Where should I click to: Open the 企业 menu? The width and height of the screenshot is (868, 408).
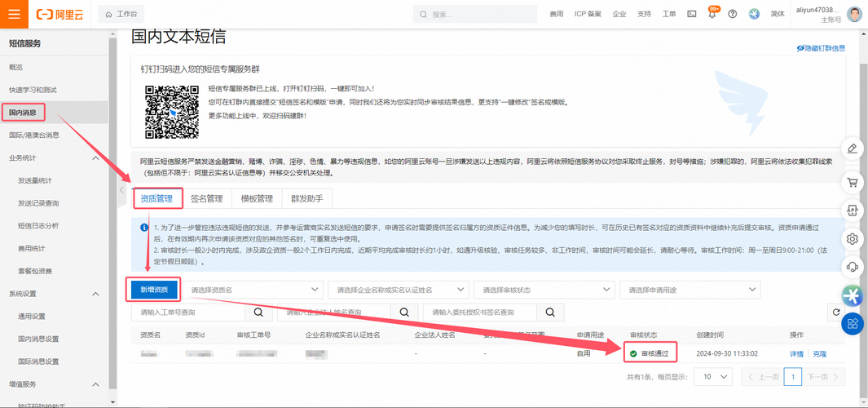tap(619, 15)
